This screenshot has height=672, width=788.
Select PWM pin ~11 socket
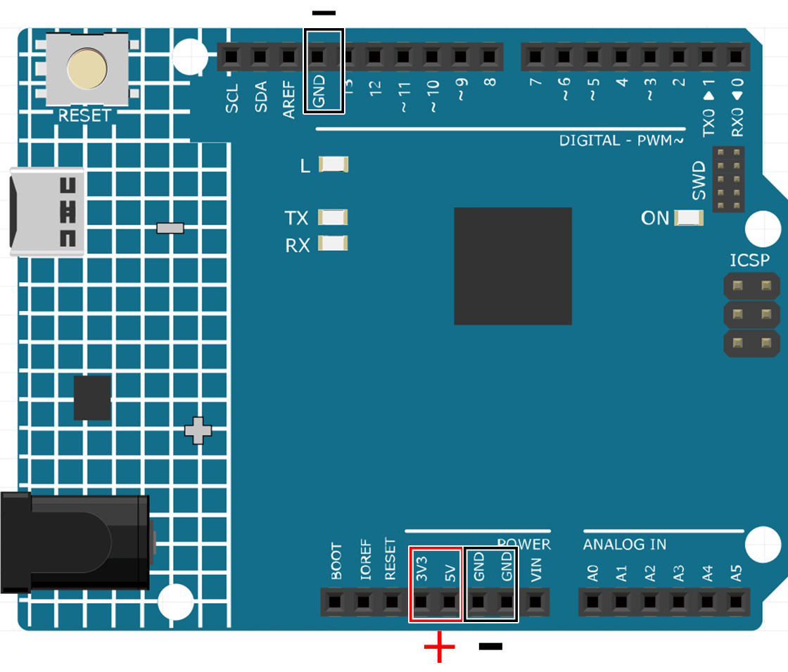[403, 56]
